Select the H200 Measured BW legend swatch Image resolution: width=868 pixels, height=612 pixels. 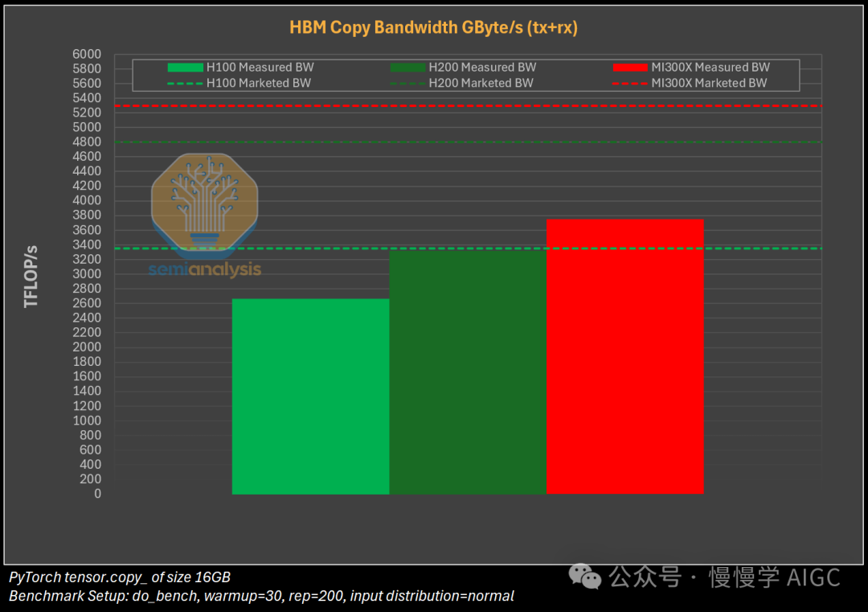[408, 67]
